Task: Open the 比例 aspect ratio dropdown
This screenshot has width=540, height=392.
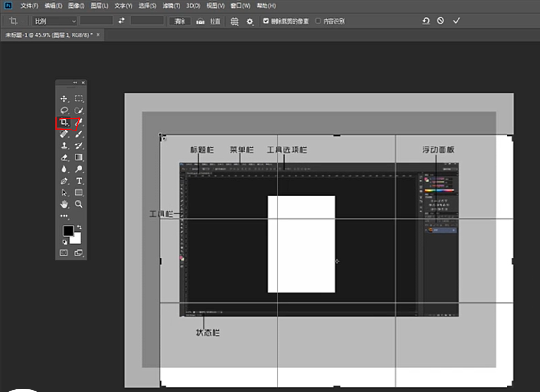Action: coord(53,21)
